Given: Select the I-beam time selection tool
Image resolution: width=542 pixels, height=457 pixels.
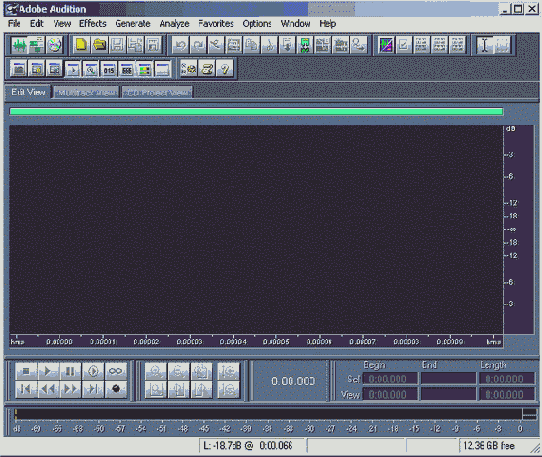Looking at the screenshot, I should click(x=485, y=45).
